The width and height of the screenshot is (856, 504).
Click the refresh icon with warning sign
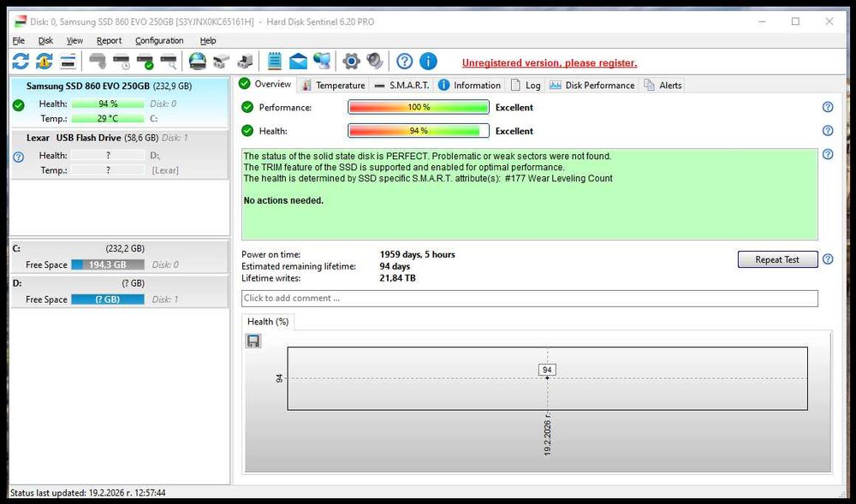point(45,61)
